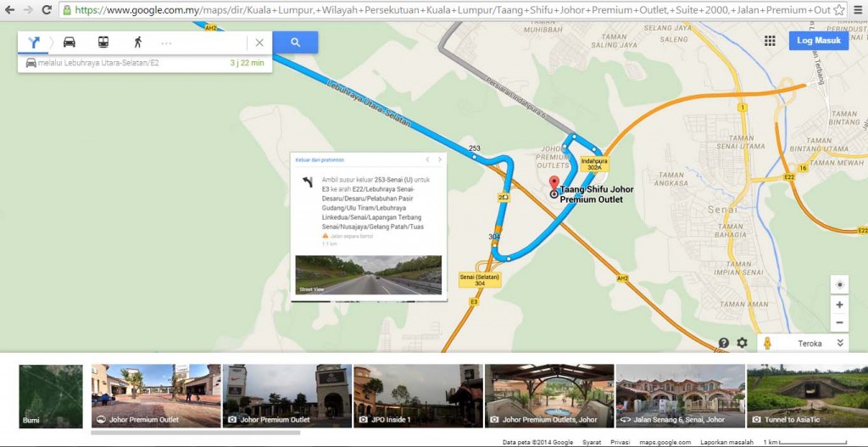Image resolution: width=868 pixels, height=447 pixels.
Task: Click the Teroka explore label
Action: tap(810, 344)
